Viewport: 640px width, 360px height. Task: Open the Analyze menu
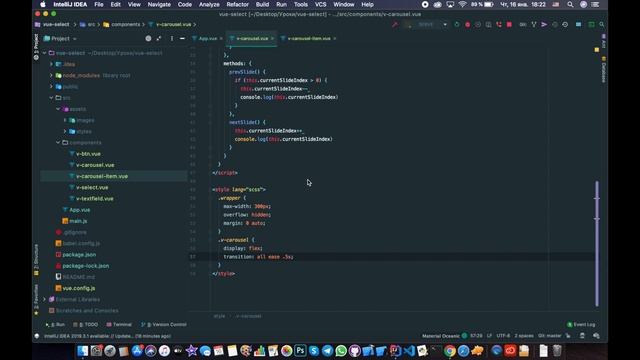[209, 4]
